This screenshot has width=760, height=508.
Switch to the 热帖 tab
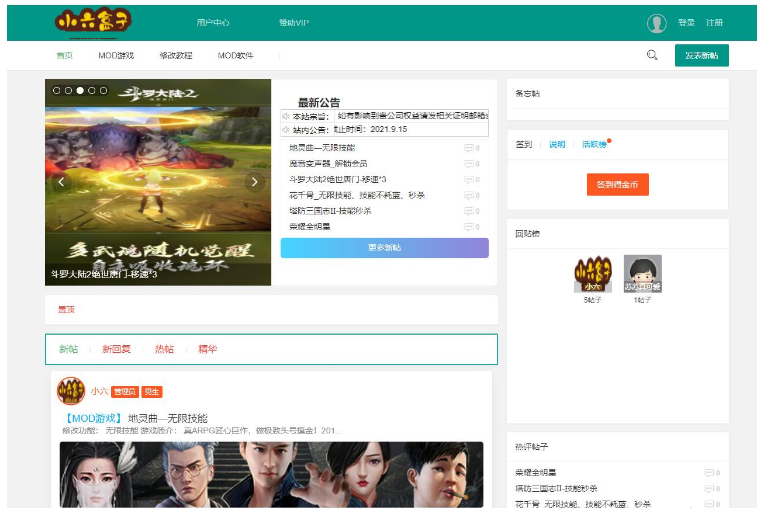[163, 349]
